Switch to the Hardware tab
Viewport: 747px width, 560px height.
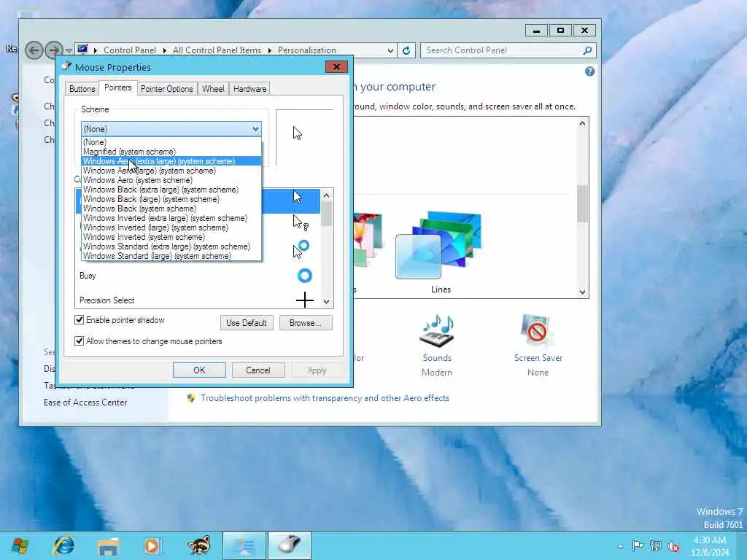coord(249,88)
